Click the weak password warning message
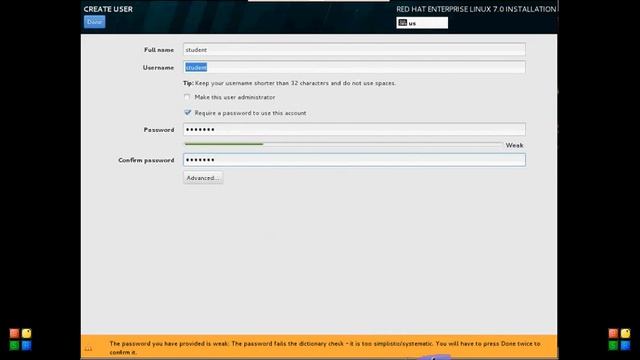Screen dimensions: 640x360 click(324, 348)
